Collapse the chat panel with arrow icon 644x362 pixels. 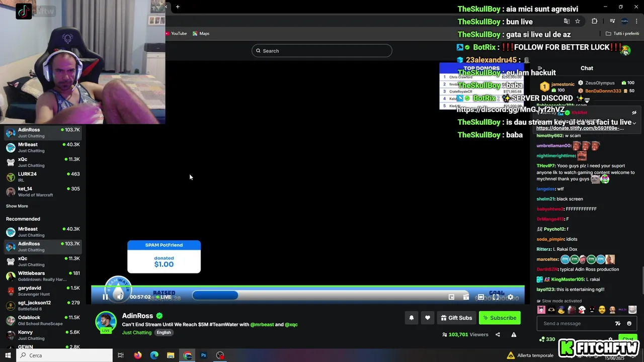539,68
